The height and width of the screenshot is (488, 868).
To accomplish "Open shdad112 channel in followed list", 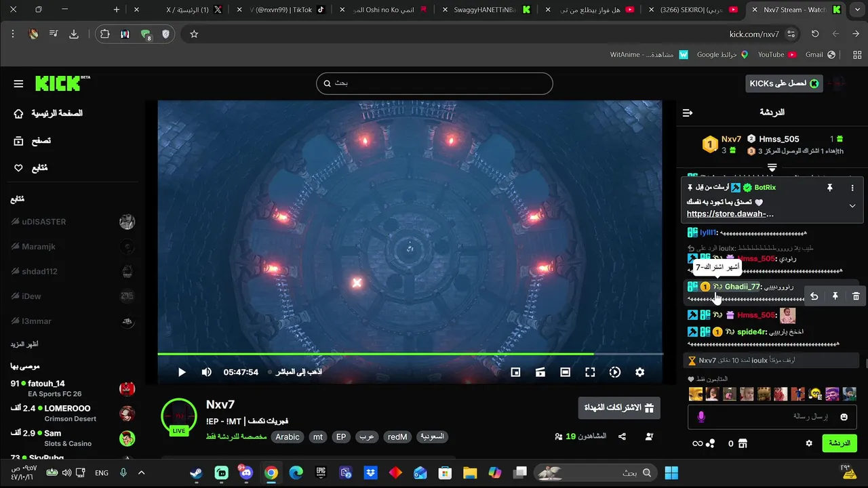I will (73, 272).
